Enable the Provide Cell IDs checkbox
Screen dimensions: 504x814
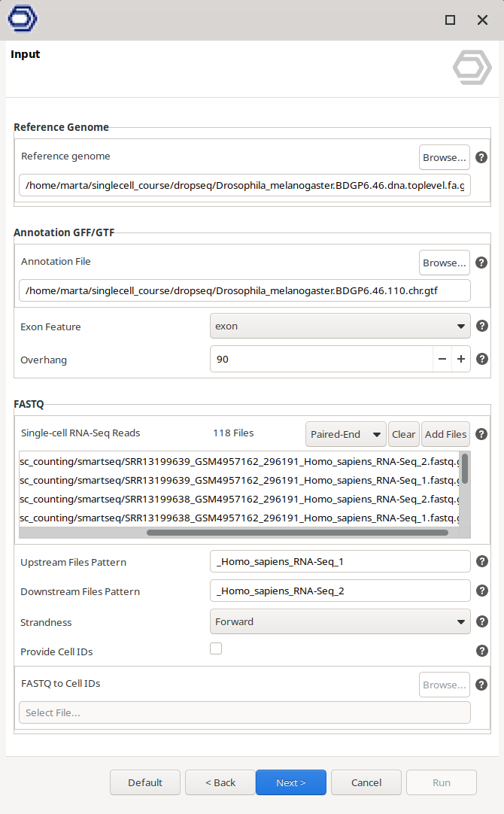(x=216, y=648)
